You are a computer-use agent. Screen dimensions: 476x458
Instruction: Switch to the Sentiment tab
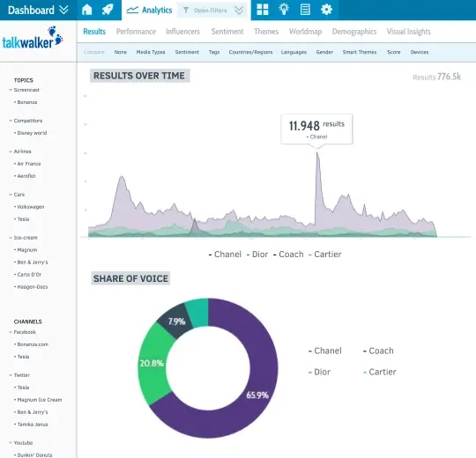(227, 32)
